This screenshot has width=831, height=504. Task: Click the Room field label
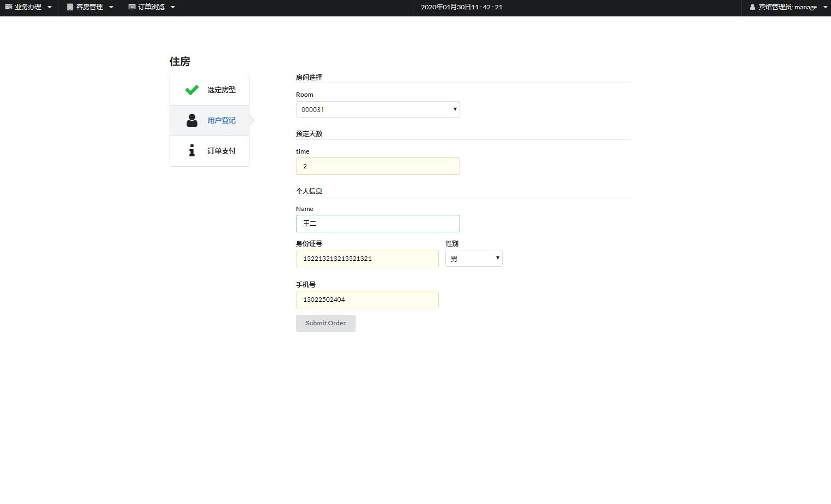click(305, 95)
